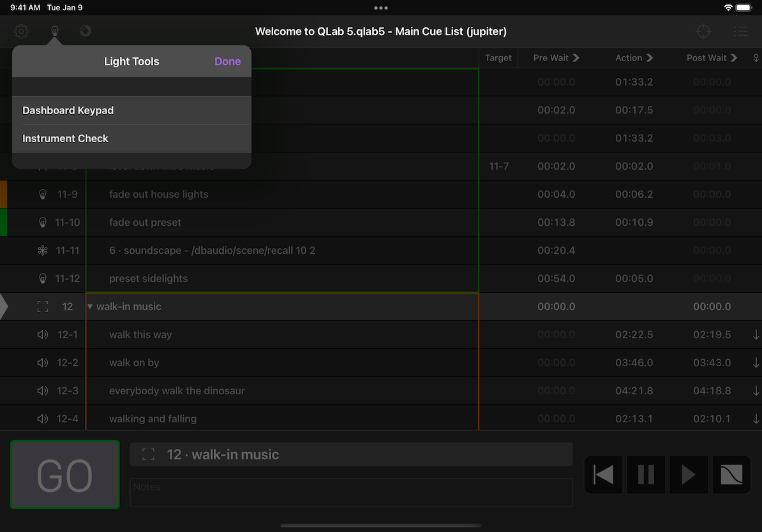Open the audition circle icon in toolbar
Viewport: 762px width, 532px height.
click(85, 31)
